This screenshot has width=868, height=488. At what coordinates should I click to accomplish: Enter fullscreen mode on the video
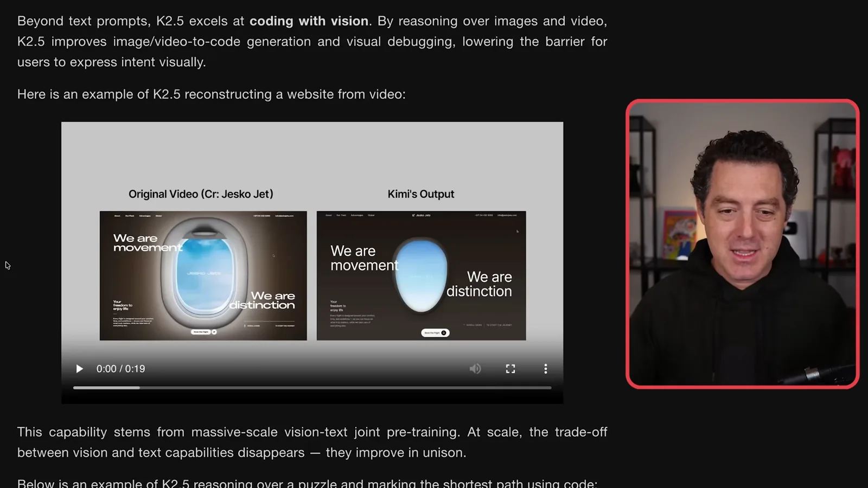click(510, 369)
